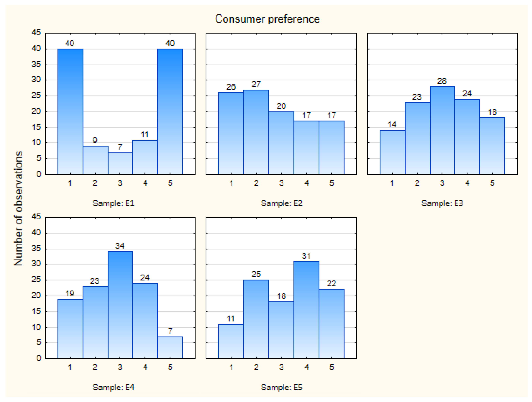Click the bar valued 11 in E5
The width and height of the screenshot is (532, 402).
[x=231, y=341]
